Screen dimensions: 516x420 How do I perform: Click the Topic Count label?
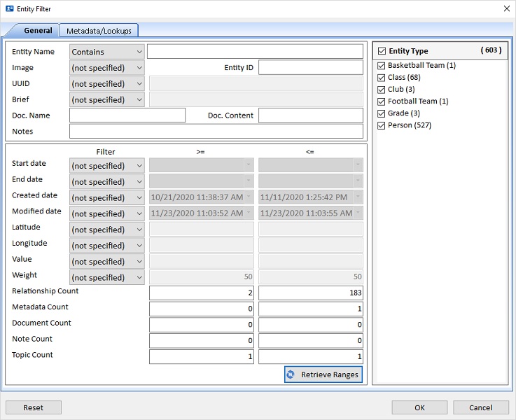(32, 355)
